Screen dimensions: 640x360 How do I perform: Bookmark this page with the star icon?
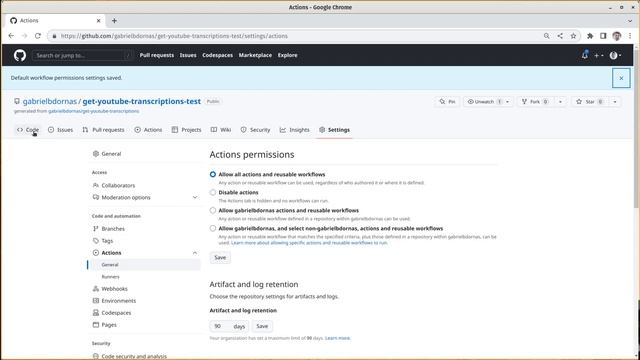(x=573, y=36)
